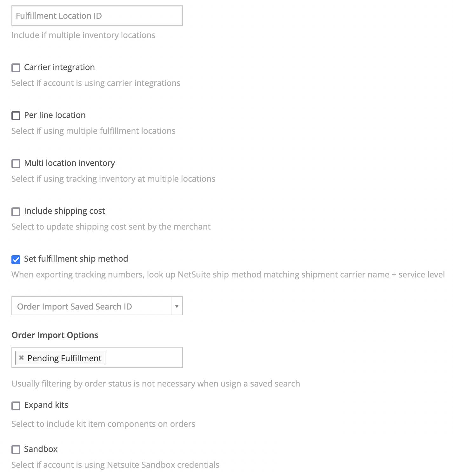This screenshot has width=453, height=476.
Task: Click the Fulfillment Location ID input field
Action: (97, 16)
